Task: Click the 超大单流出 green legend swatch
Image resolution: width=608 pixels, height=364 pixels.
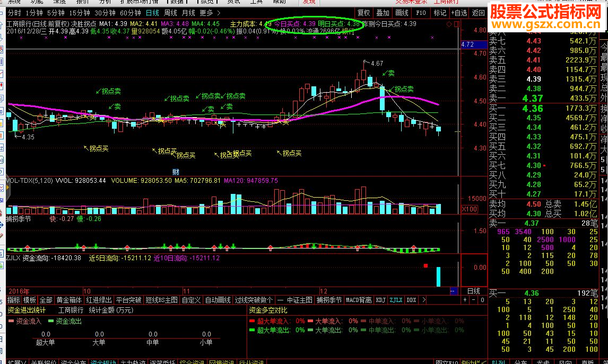Action: tap(252, 330)
